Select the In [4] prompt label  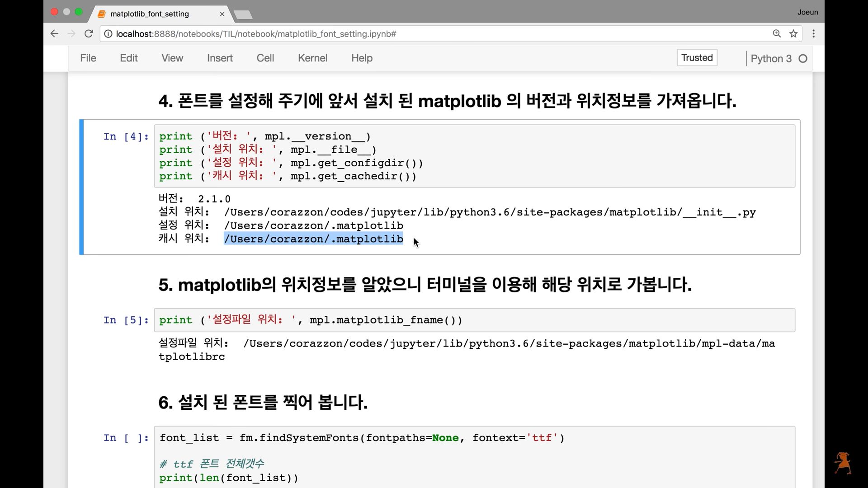click(x=126, y=136)
